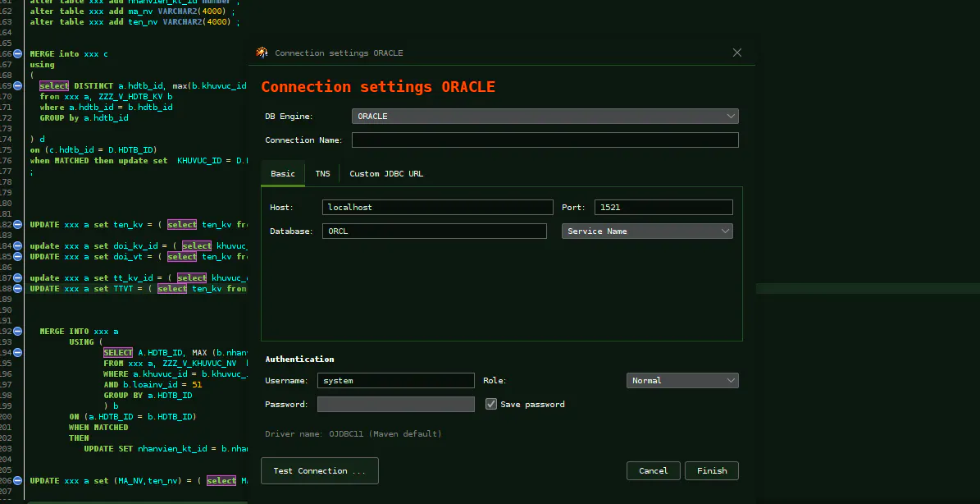Collapse the fold at 'update xxx a set doi_kv_id'

17,245
